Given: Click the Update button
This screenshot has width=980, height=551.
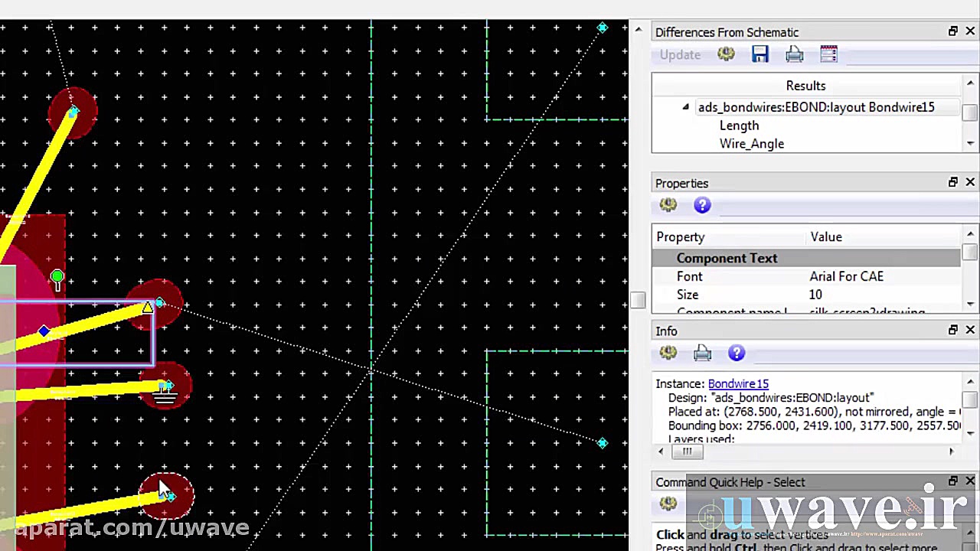Looking at the screenshot, I should click(680, 55).
